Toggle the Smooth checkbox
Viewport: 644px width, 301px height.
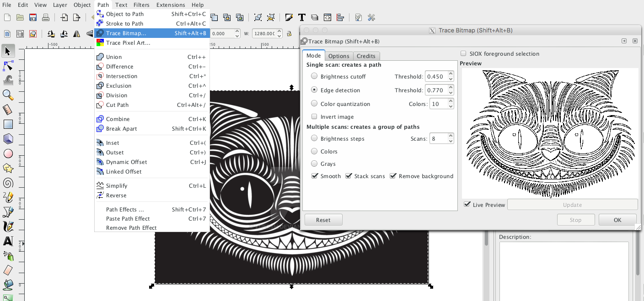tap(314, 176)
